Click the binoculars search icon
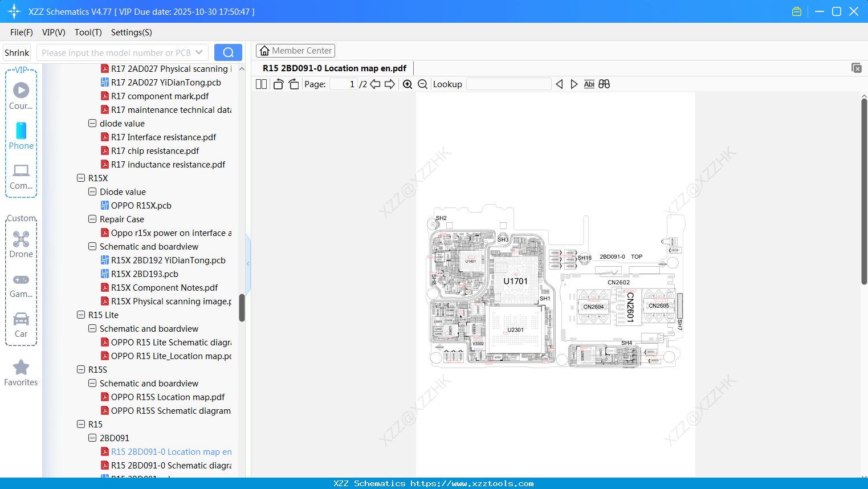 (604, 84)
